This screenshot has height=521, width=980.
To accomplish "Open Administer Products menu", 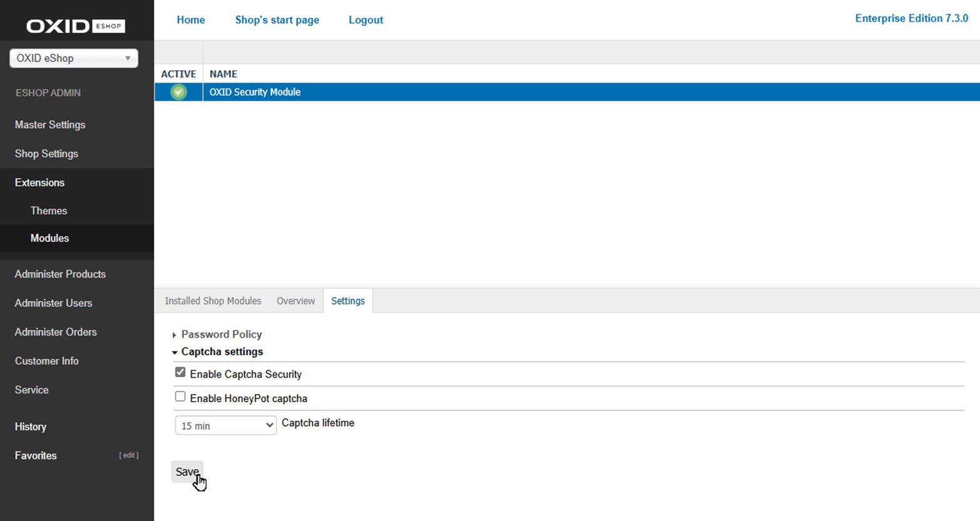I will tap(60, 274).
